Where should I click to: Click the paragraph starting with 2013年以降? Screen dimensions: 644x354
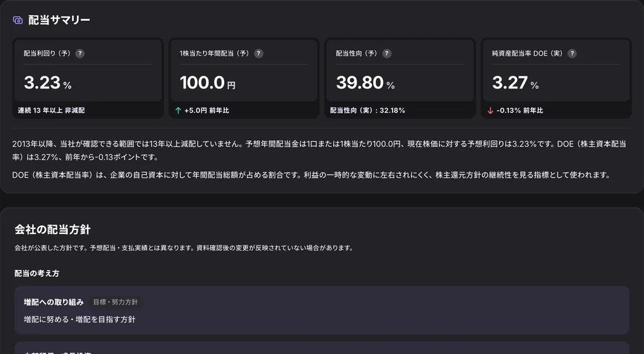[x=319, y=150]
